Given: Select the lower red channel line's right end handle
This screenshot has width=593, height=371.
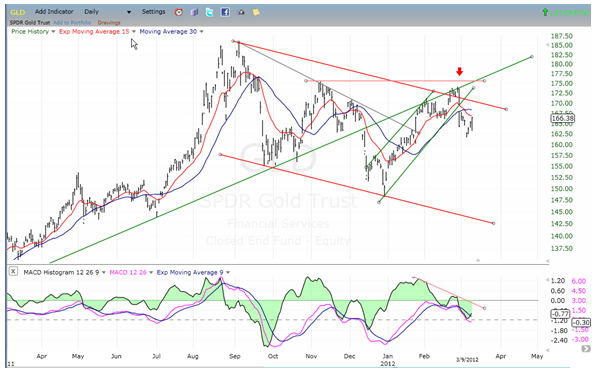Looking at the screenshot, I should click(x=494, y=223).
